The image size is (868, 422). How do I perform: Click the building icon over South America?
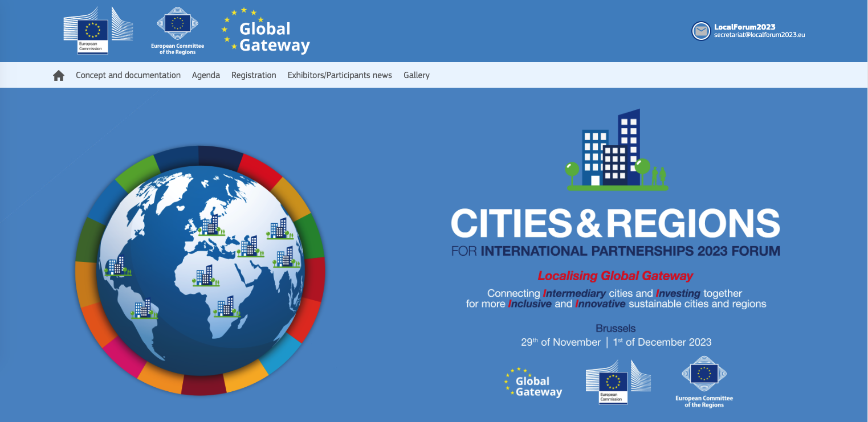point(143,309)
